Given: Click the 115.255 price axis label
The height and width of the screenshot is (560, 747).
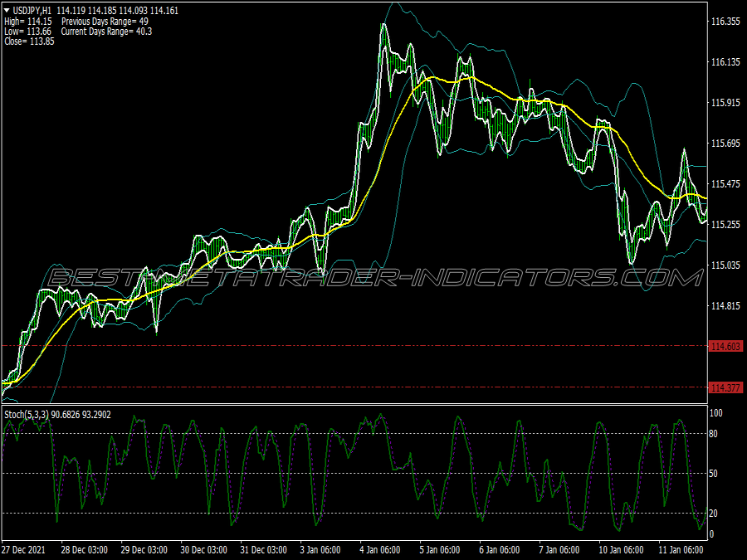Looking at the screenshot, I should (x=725, y=224).
